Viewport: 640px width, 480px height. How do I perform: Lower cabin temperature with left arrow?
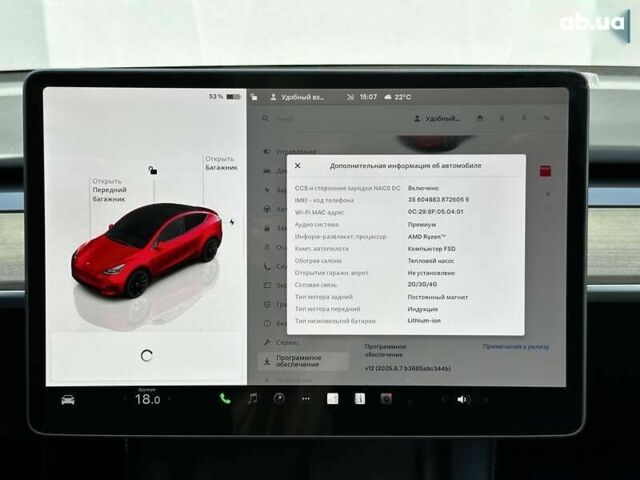pyautogui.click(x=125, y=399)
